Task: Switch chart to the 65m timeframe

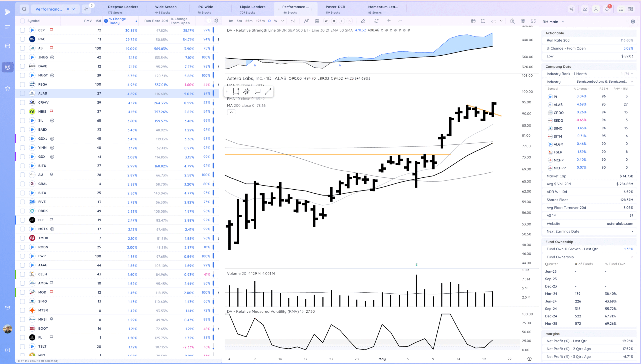Action: [x=249, y=21]
